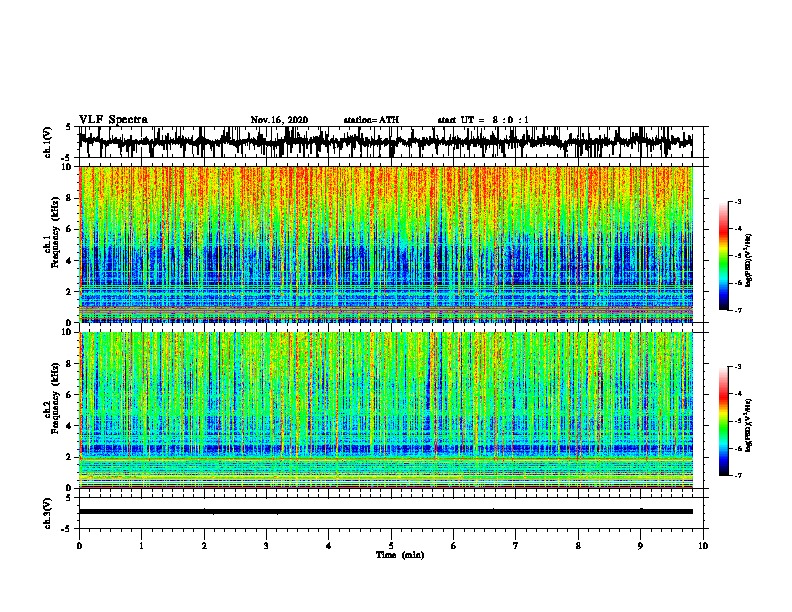Click the "5" minute tick on the time axis

tap(391, 546)
